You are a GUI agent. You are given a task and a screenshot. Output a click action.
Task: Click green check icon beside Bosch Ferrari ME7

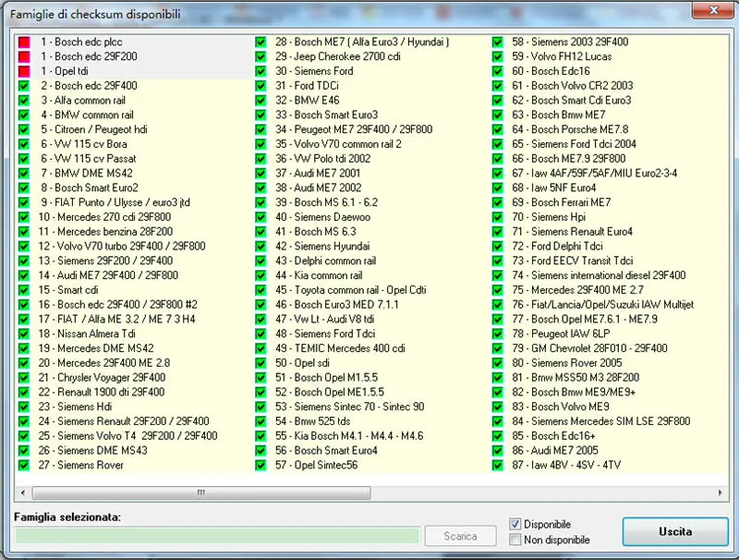click(498, 202)
